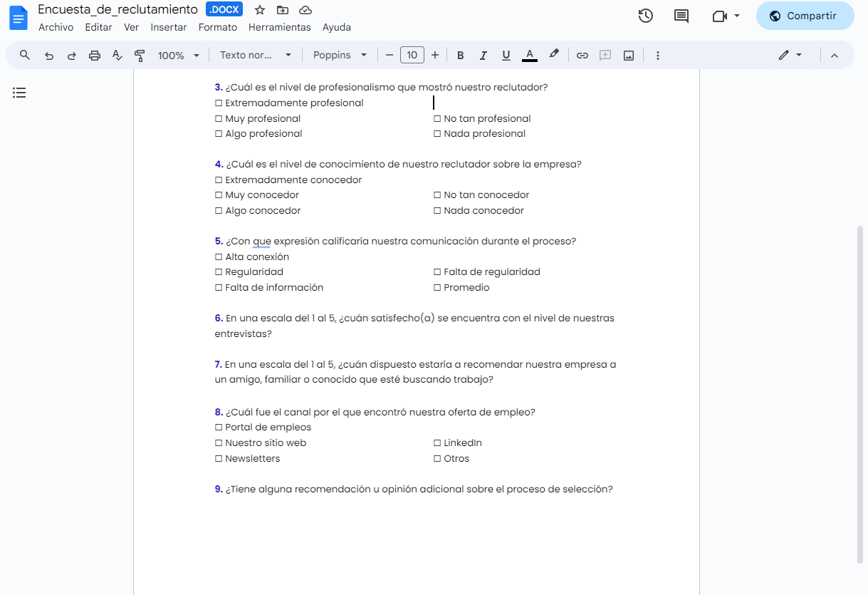Open the text color picker
The height and width of the screenshot is (595, 868).
tap(529, 56)
